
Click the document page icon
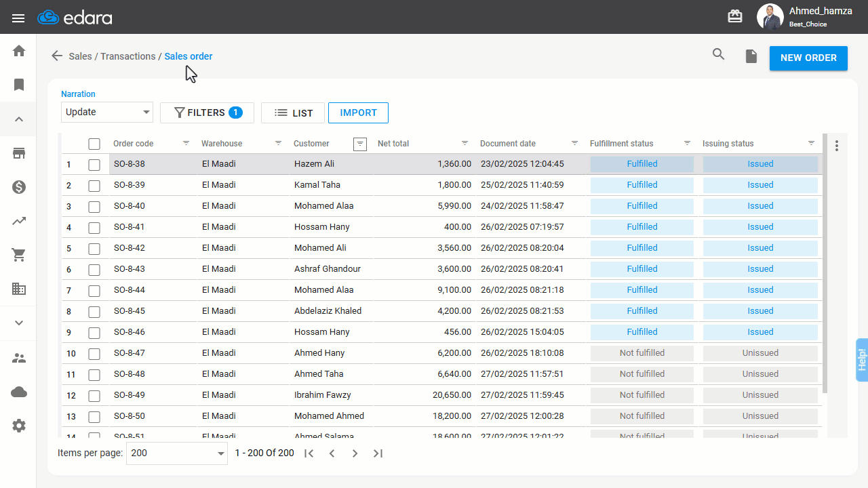pos(751,56)
